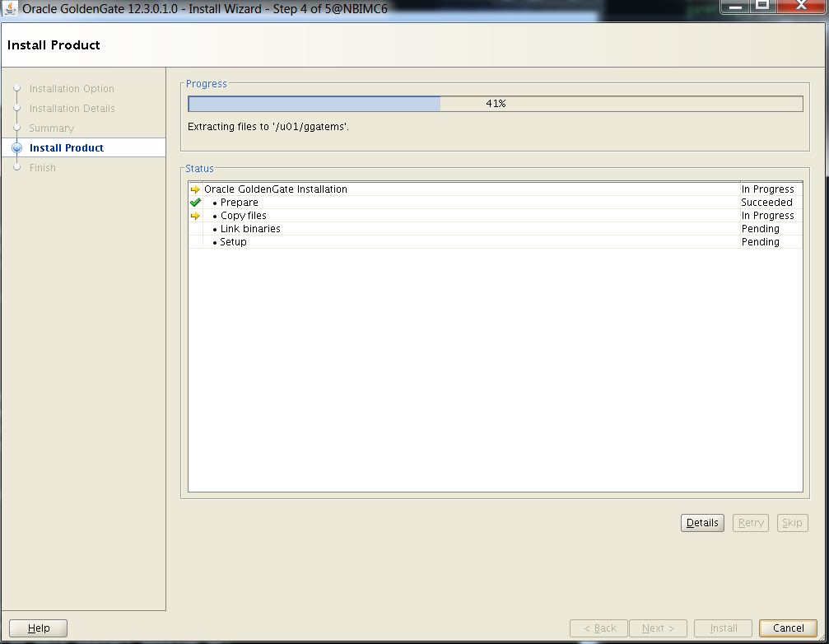The height and width of the screenshot is (644, 829).
Task: Click the green checkmark beside Prepare
Action: click(x=195, y=203)
